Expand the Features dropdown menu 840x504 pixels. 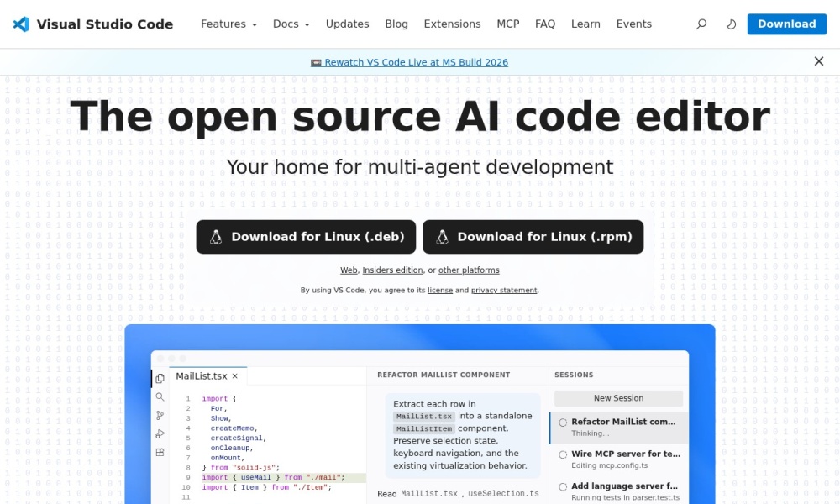(x=228, y=24)
